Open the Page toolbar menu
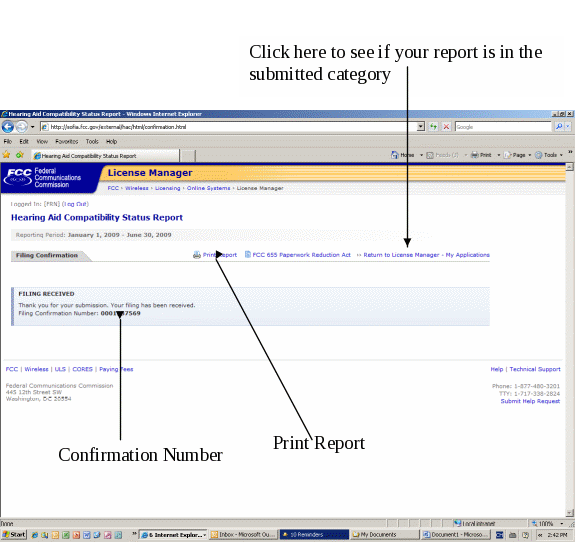The image size is (576, 542). tap(518, 155)
